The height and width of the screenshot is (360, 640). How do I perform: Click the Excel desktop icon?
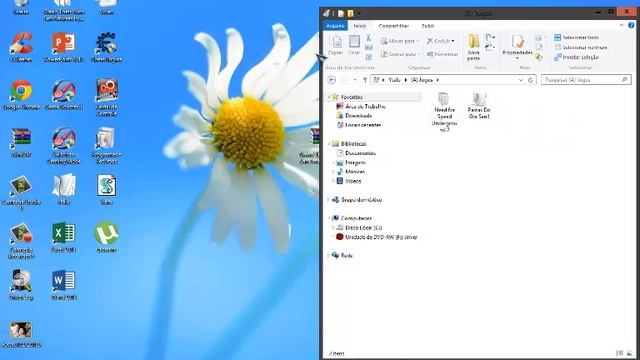pos(64,238)
